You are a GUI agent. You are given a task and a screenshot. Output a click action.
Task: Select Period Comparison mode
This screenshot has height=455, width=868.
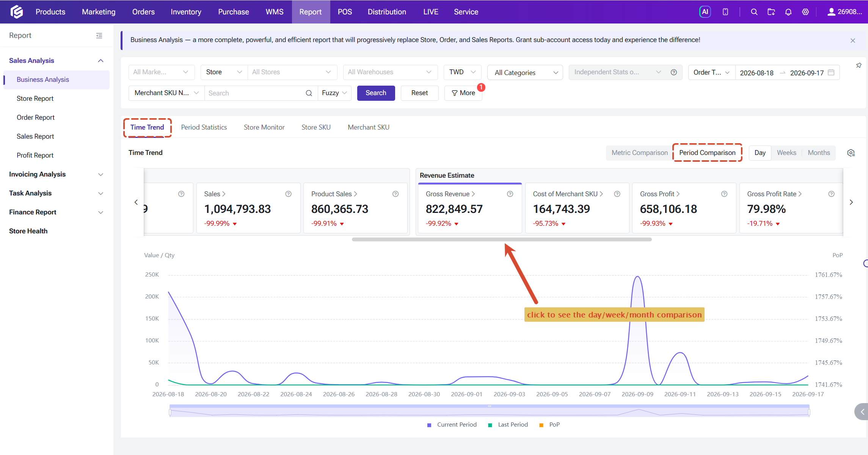click(x=707, y=153)
